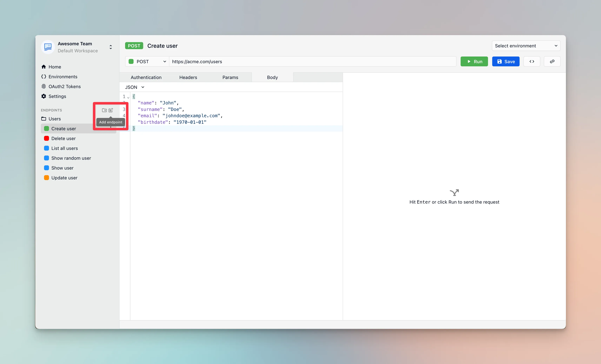Click the Settings gear icon
Screen dimensions: 601x364
click(x=44, y=96)
